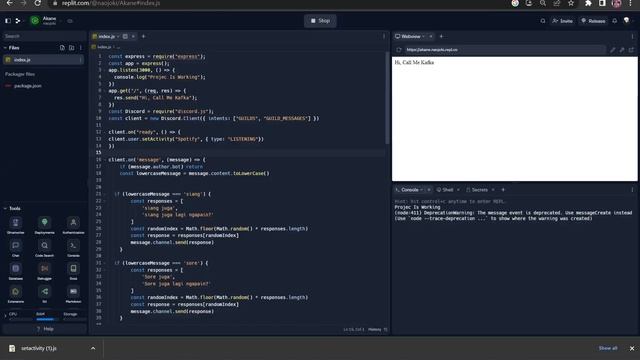Open the Database tool
This screenshot has width=640, height=360.
coord(16,271)
